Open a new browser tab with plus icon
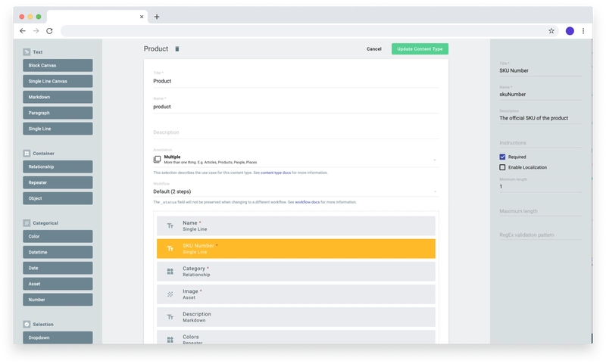Viewport: 606px width, 364px height. coord(157,16)
